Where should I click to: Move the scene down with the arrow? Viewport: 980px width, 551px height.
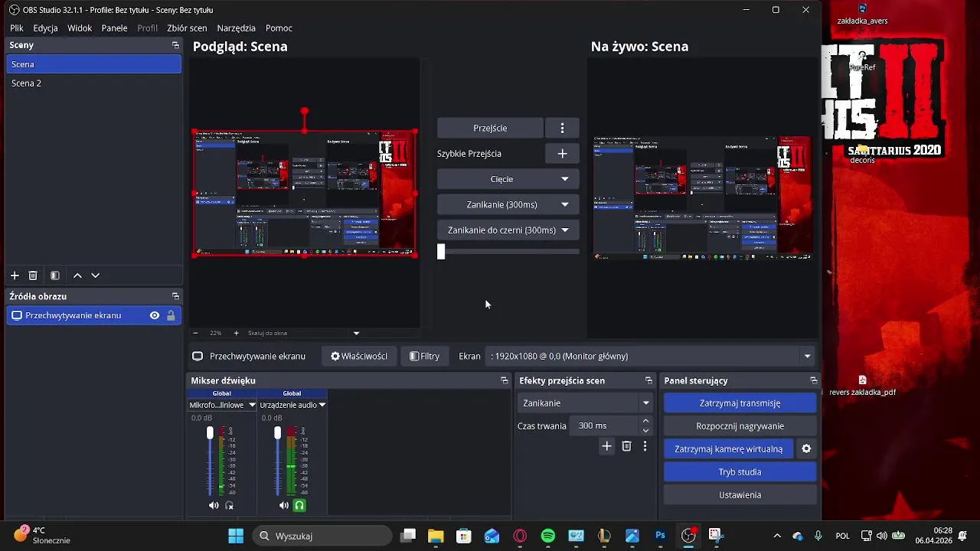pos(96,275)
